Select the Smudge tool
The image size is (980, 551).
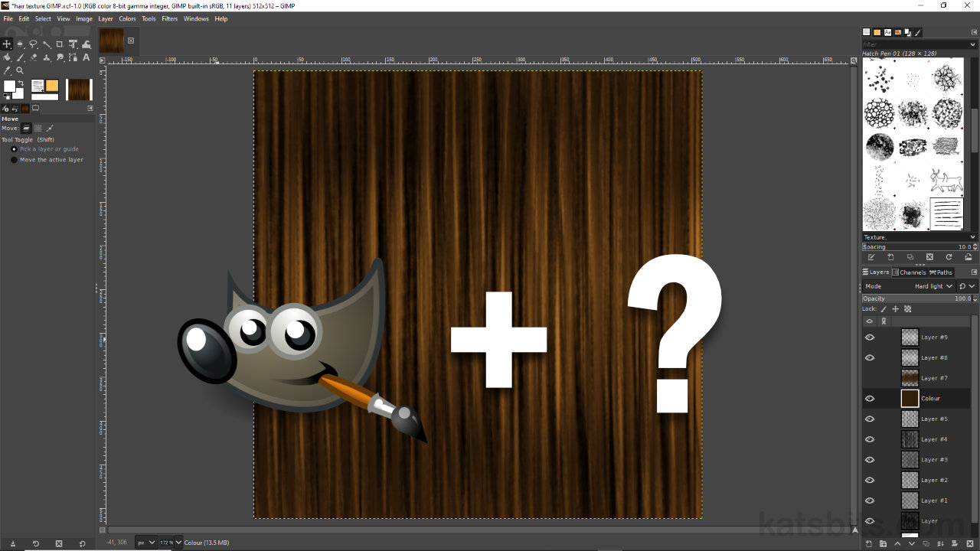59,57
